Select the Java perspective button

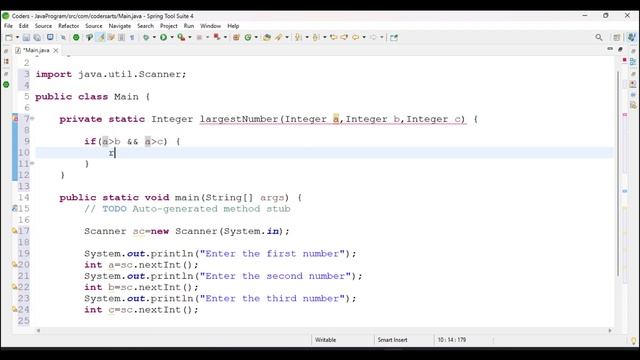pyautogui.click(x=631, y=38)
